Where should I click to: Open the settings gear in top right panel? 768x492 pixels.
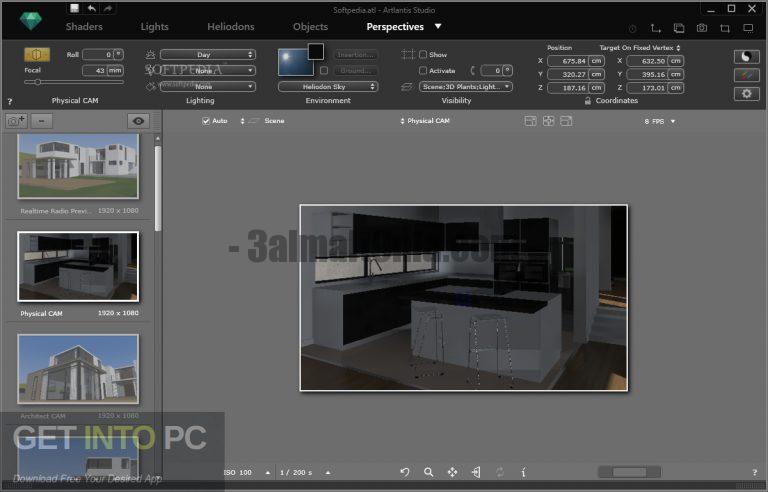746,93
